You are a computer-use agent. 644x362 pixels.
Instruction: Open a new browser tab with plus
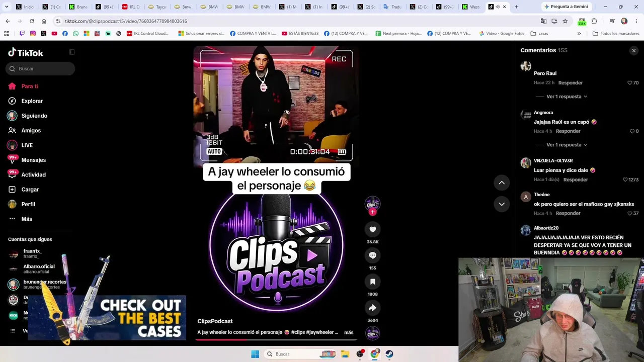[516, 7]
